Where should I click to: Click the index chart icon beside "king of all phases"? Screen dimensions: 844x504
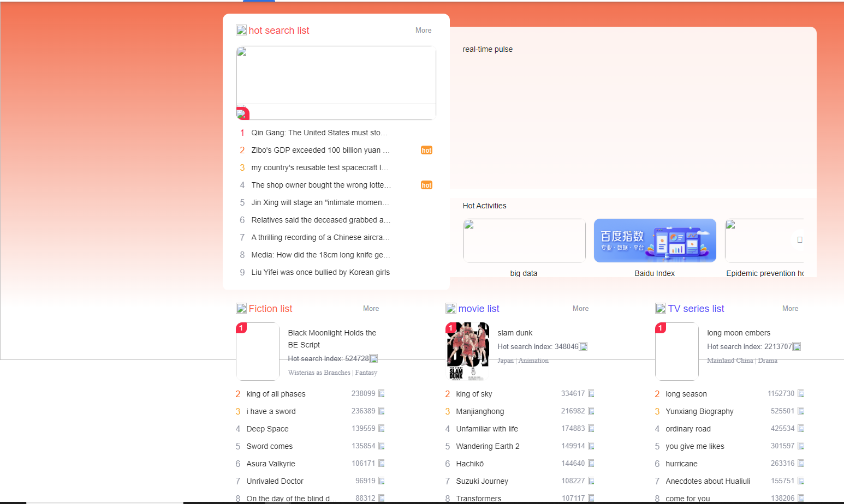pos(381,393)
